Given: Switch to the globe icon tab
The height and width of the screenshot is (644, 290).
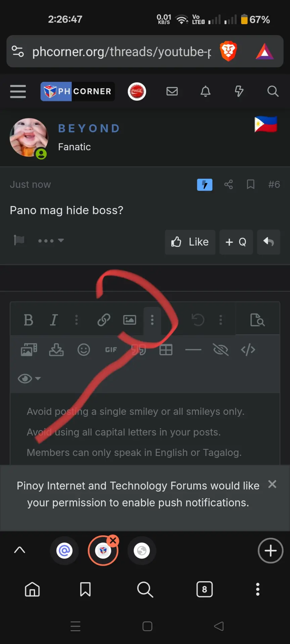Looking at the screenshot, I should point(142,550).
